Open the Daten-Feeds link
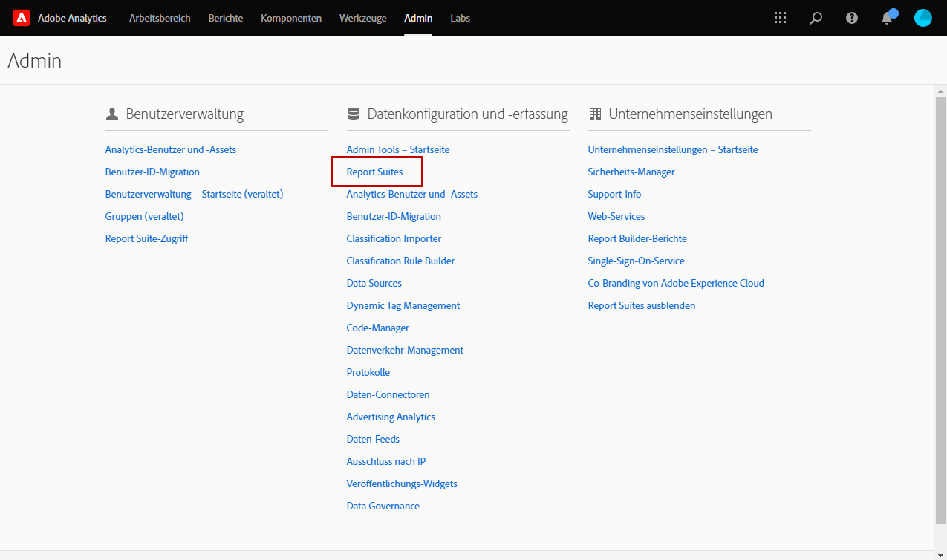 point(373,439)
